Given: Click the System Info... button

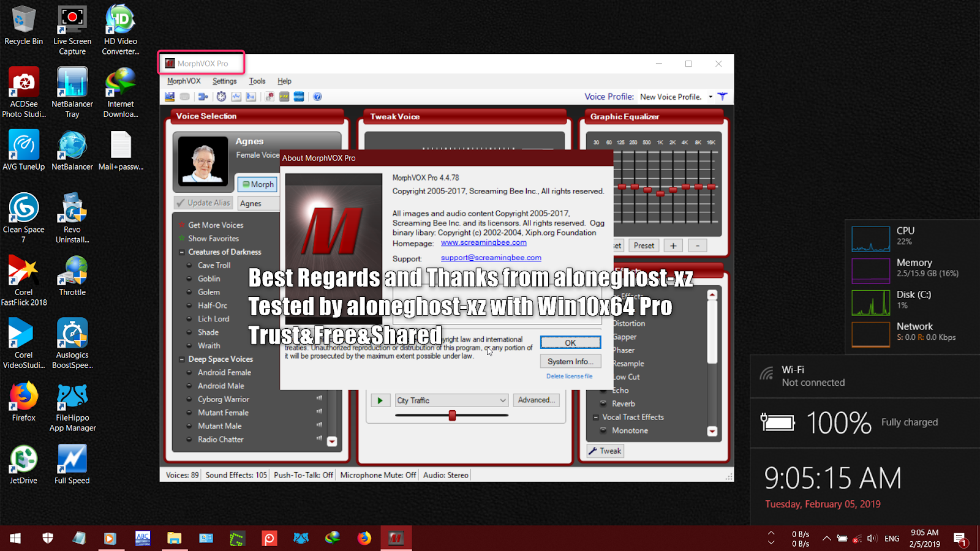Looking at the screenshot, I should 570,362.
